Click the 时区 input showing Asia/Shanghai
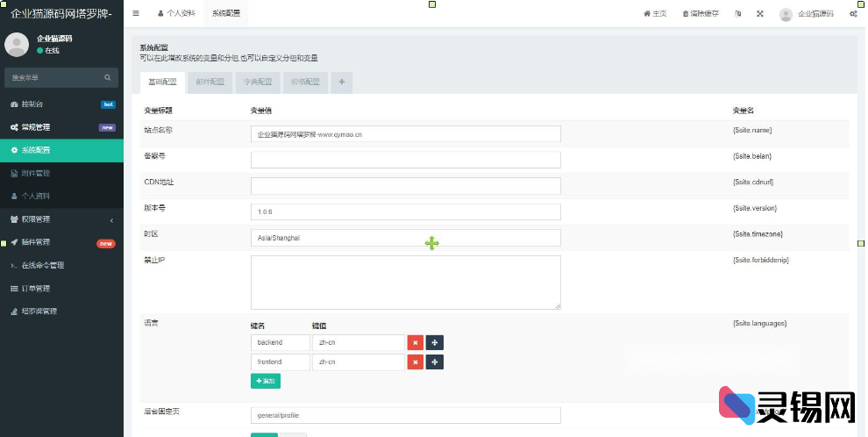The width and height of the screenshot is (868, 437). [406, 238]
